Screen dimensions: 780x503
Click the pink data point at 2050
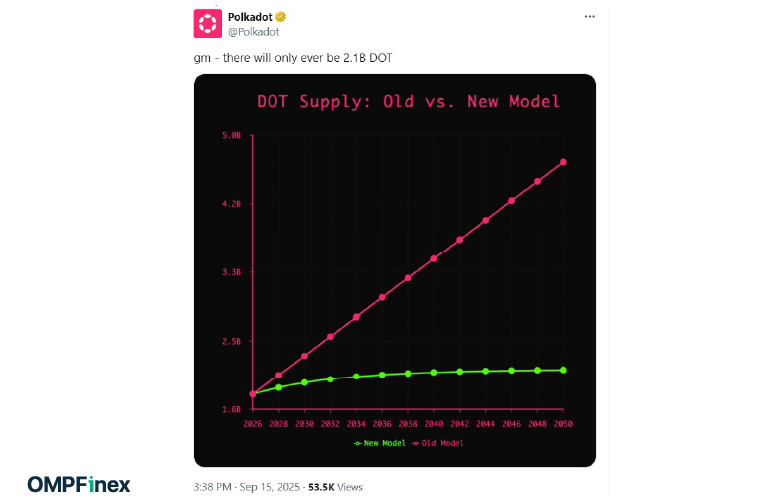pyautogui.click(x=563, y=162)
